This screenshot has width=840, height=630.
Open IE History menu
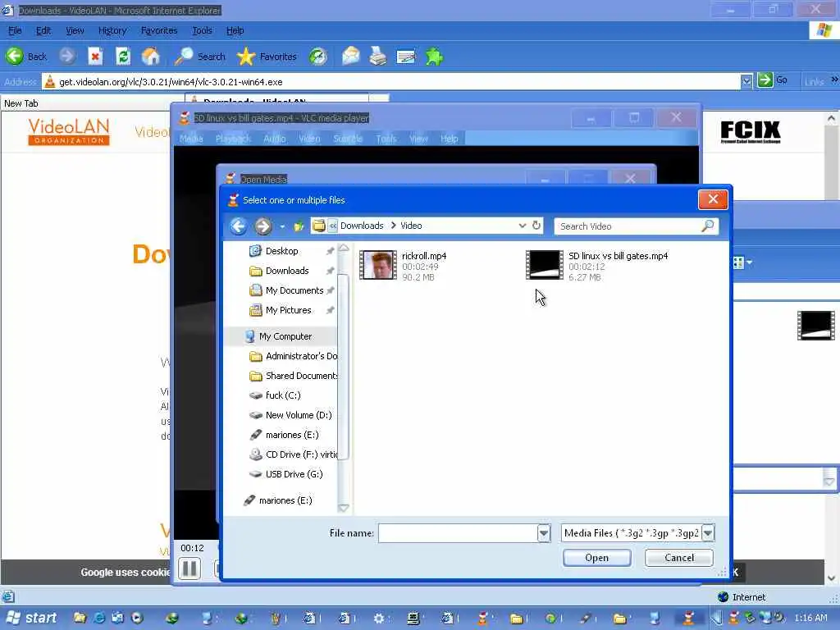(x=112, y=30)
